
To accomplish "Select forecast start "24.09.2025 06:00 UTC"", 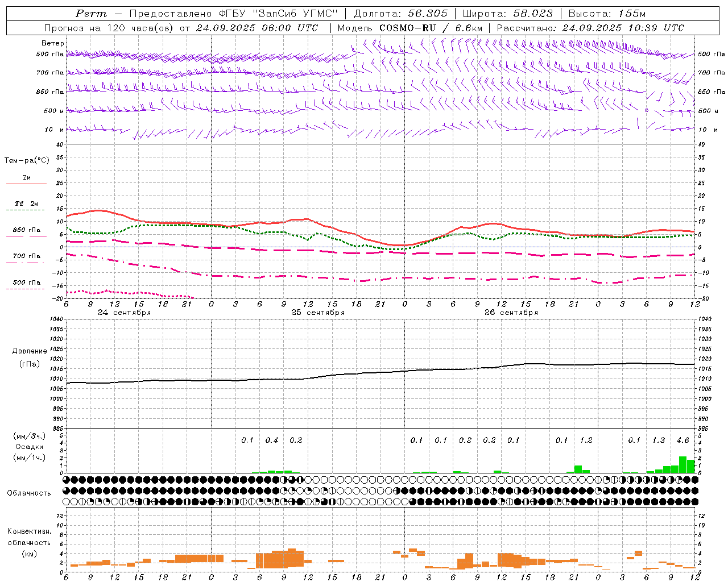I will point(257,28).
